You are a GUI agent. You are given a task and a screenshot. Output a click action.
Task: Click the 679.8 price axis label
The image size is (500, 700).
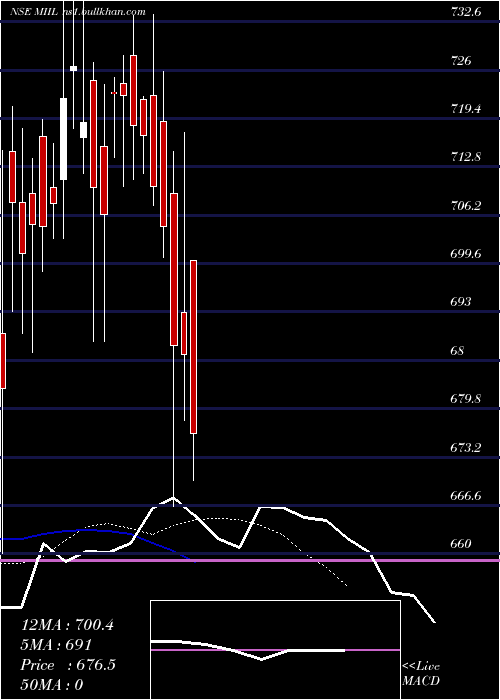pos(466,399)
